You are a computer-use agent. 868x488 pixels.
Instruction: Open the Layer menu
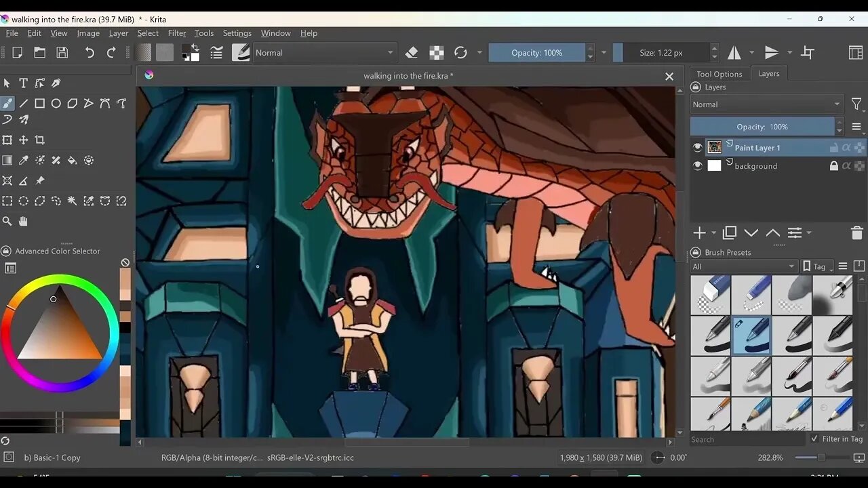click(x=118, y=33)
